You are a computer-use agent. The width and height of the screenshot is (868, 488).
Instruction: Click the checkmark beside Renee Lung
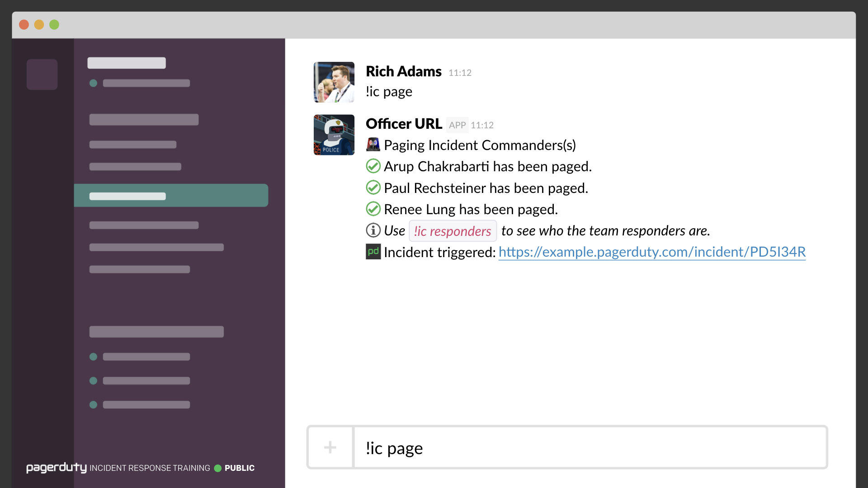pyautogui.click(x=373, y=209)
